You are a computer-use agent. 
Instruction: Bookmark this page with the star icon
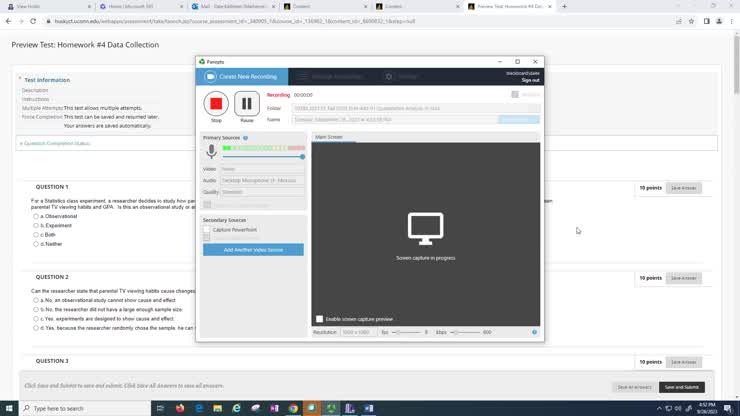691,20
